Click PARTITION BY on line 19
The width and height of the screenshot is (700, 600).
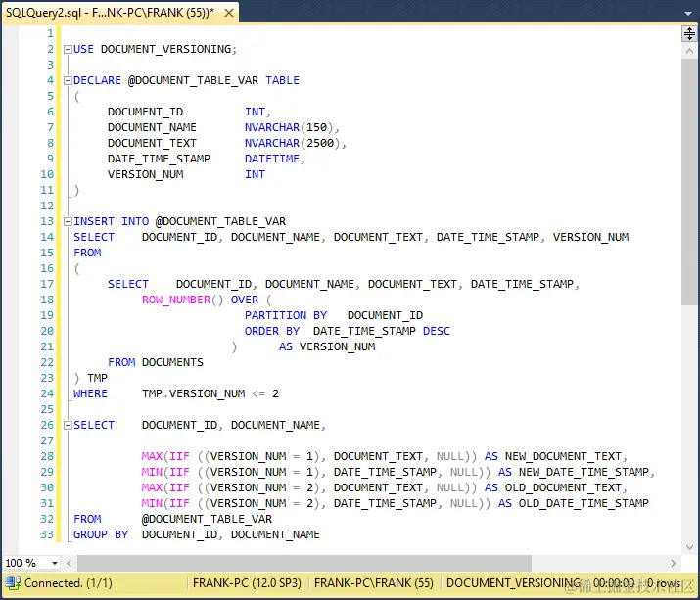point(286,315)
